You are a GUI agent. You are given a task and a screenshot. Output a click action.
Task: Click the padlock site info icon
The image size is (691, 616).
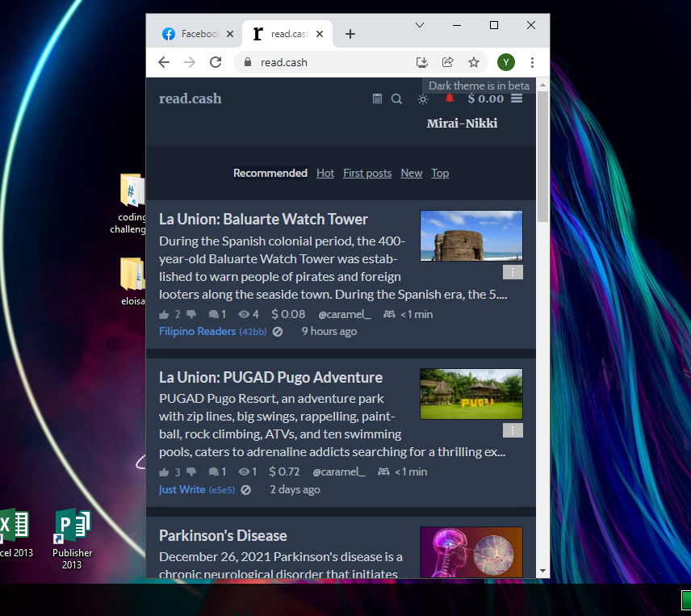248,62
